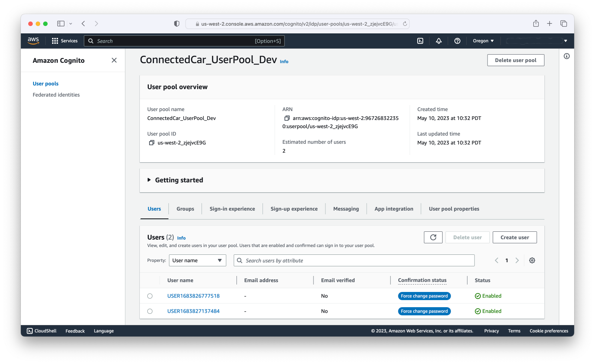Image resolution: width=595 pixels, height=364 pixels.
Task: Click Delete user pool button
Action: click(516, 60)
